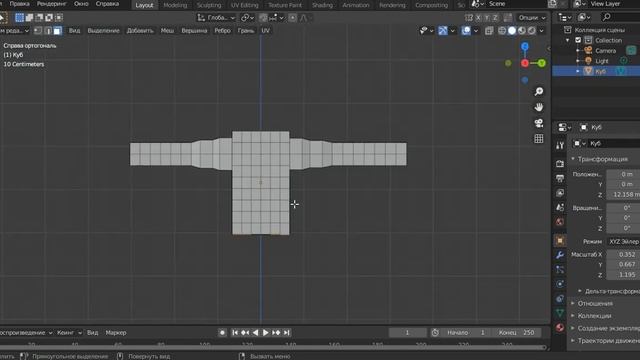The width and height of the screenshot is (640, 360).
Task: Click the zoom view magnifier icon
Action: click(539, 91)
